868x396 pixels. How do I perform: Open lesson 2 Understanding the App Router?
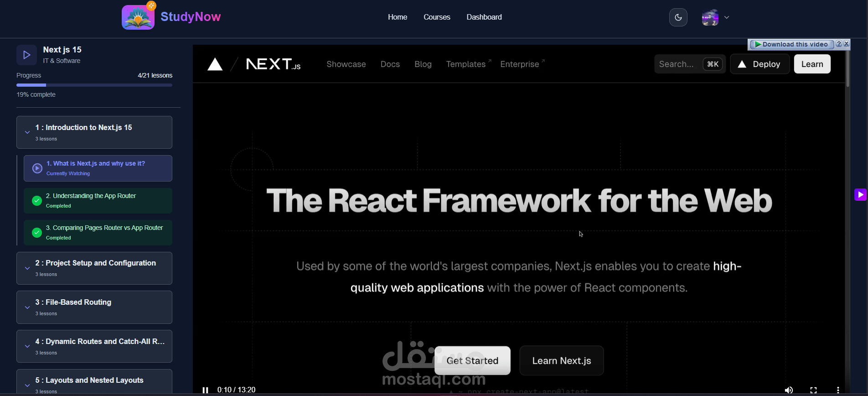coord(98,201)
